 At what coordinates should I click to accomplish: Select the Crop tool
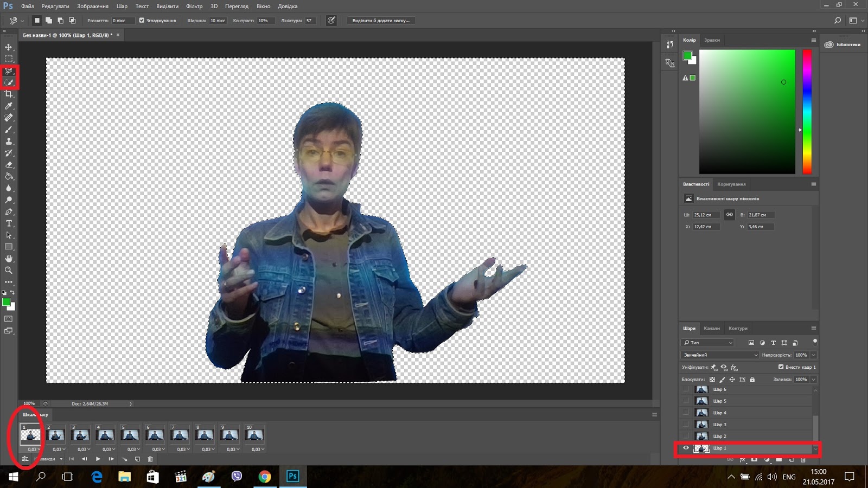point(9,94)
